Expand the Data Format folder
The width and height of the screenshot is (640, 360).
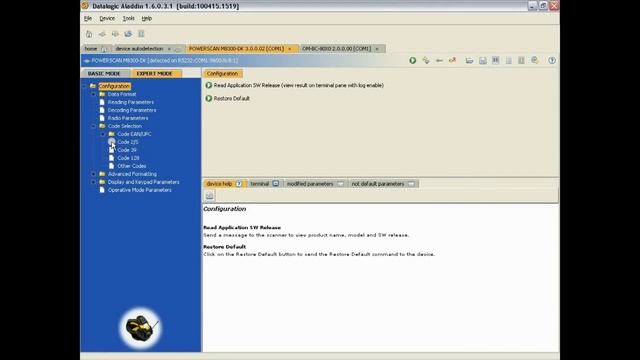[93, 94]
